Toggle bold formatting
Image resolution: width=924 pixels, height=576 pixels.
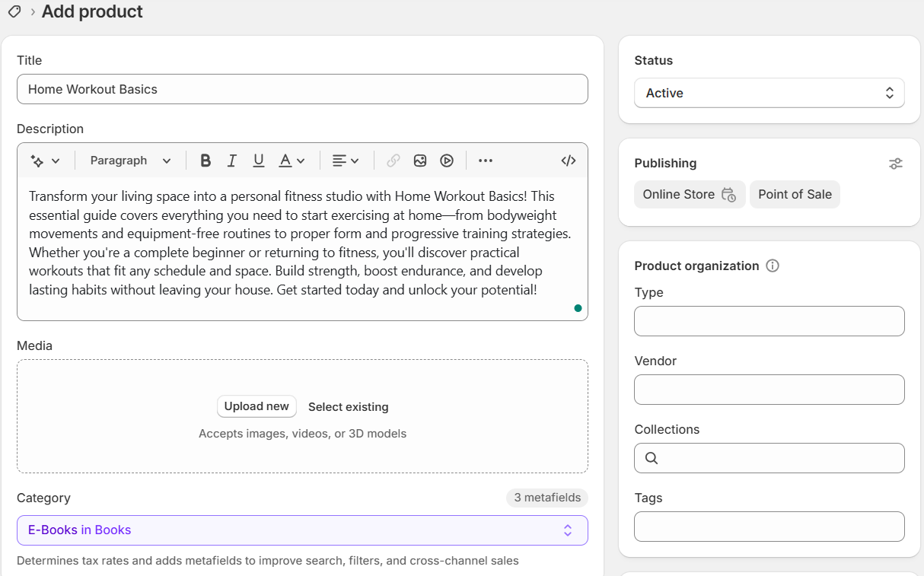206,161
